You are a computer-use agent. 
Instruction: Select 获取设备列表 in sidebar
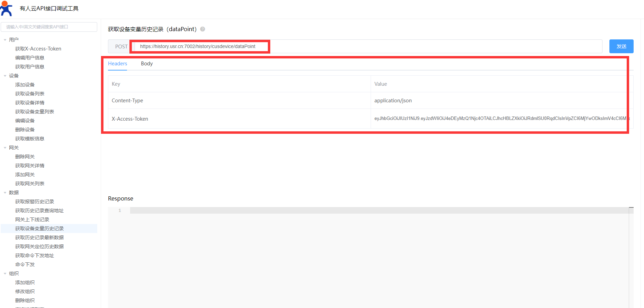point(30,94)
